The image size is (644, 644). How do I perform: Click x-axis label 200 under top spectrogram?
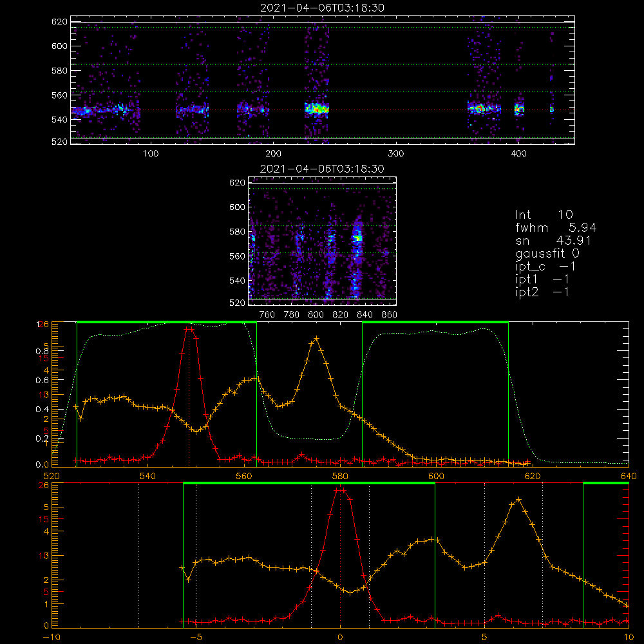coord(273,154)
